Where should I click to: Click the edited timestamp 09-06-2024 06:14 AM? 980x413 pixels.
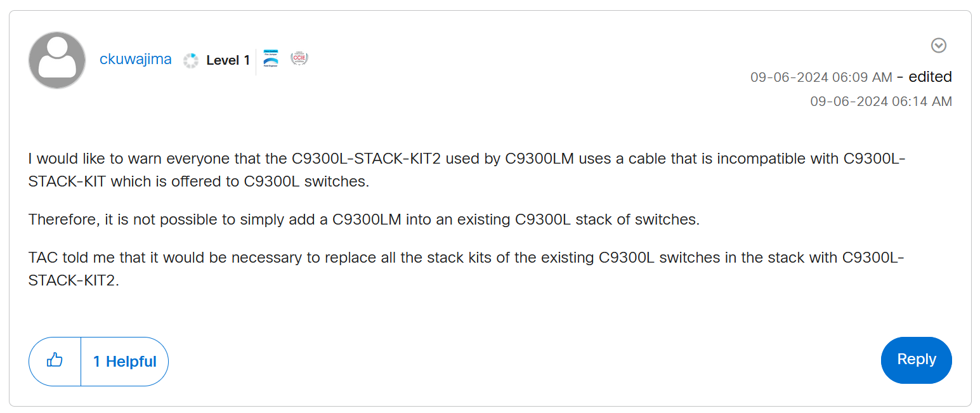[880, 101]
